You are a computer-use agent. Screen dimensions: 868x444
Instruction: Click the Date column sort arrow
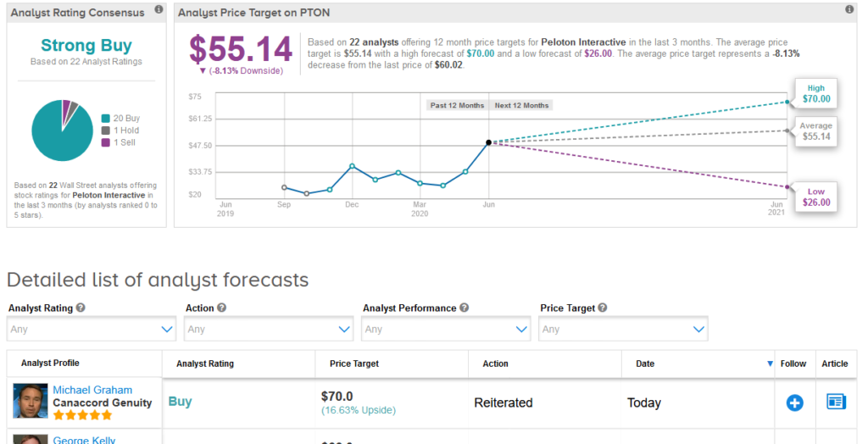click(x=770, y=364)
